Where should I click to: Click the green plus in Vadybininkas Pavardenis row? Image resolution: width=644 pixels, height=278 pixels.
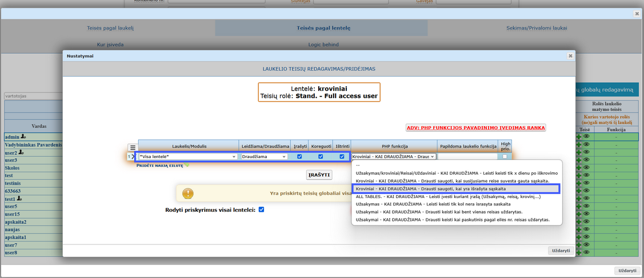tap(579, 144)
